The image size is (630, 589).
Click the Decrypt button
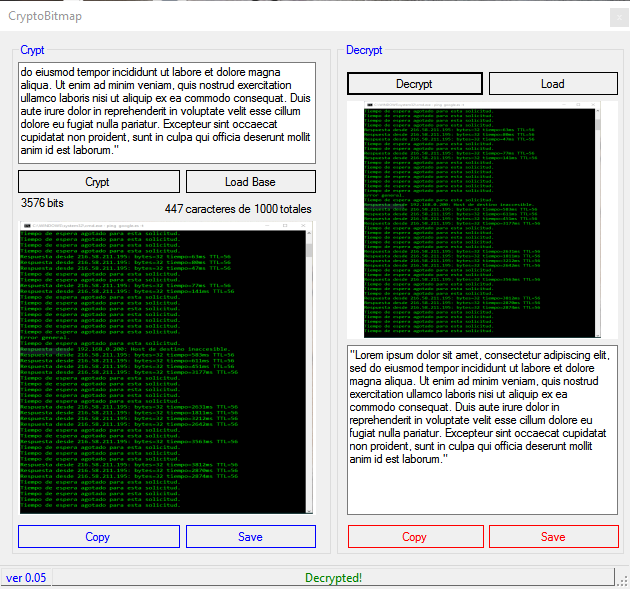click(415, 84)
